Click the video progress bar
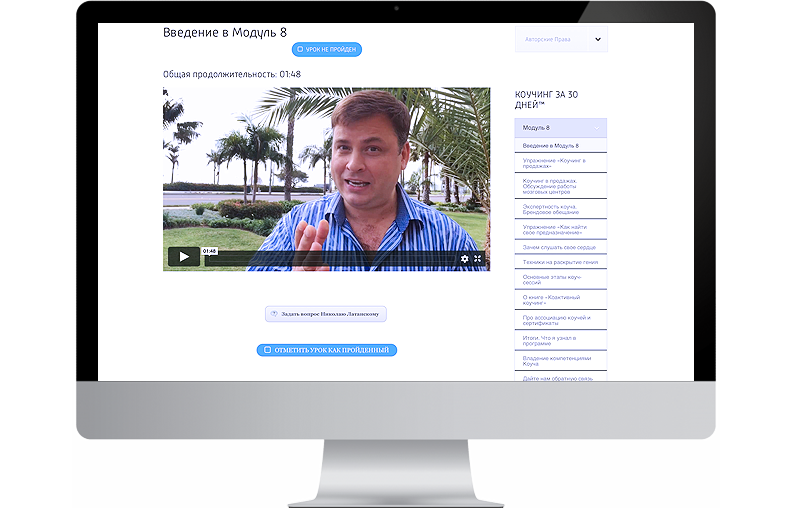 330,259
